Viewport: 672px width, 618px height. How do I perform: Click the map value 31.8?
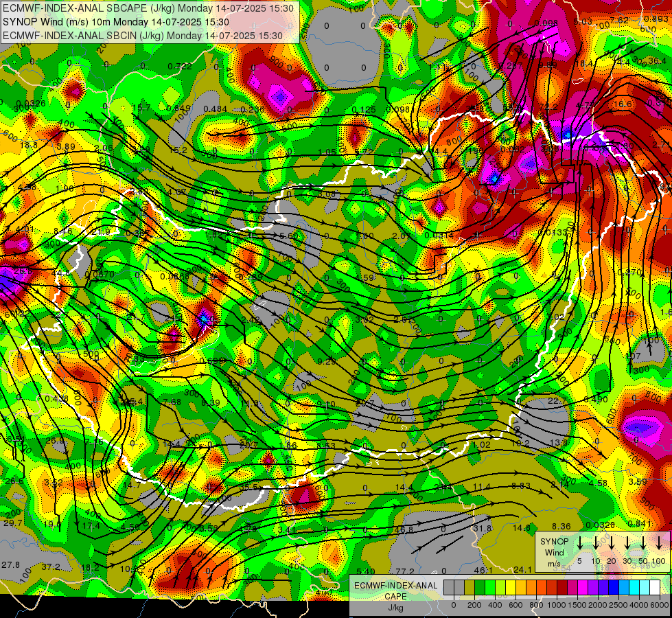[482, 528]
